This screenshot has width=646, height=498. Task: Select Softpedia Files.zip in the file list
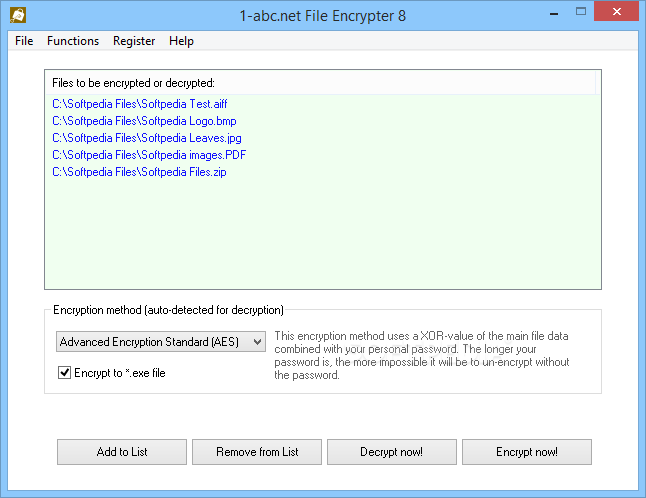(139, 172)
